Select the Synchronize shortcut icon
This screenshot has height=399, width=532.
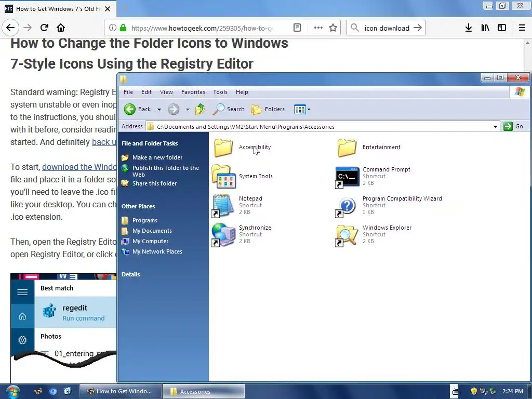click(x=223, y=235)
